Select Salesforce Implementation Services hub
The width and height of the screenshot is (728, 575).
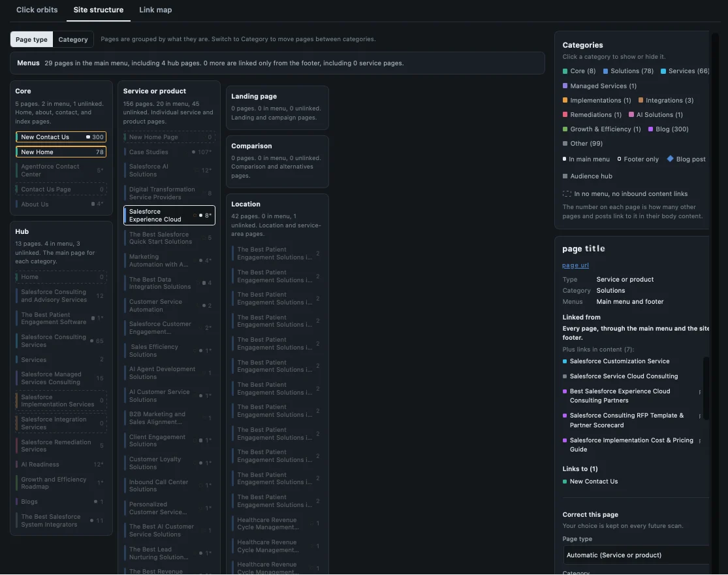[61, 401]
